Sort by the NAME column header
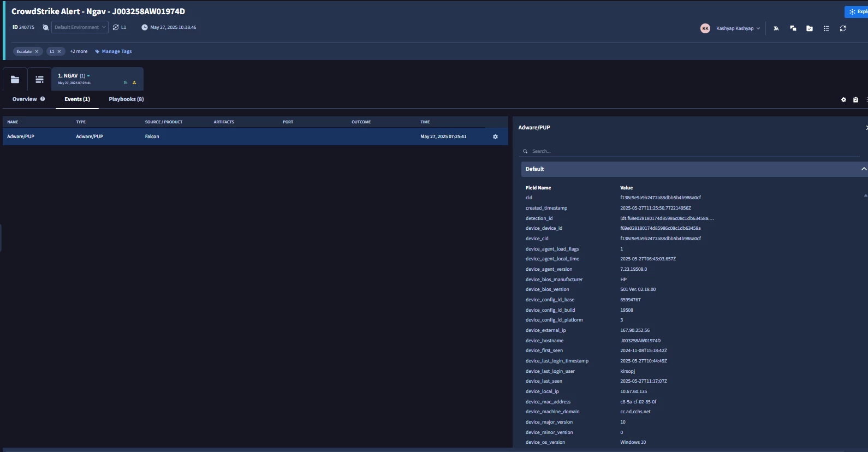The image size is (868, 452). coord(13,122)
